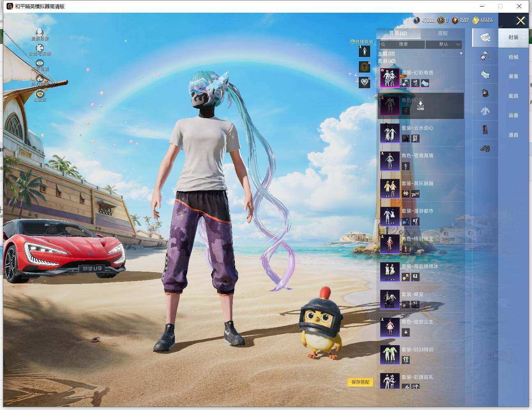Click the first piece icon under 云水剑心
Image resolution: width=532 pixels, height=410 pixels.
[406, 139]
